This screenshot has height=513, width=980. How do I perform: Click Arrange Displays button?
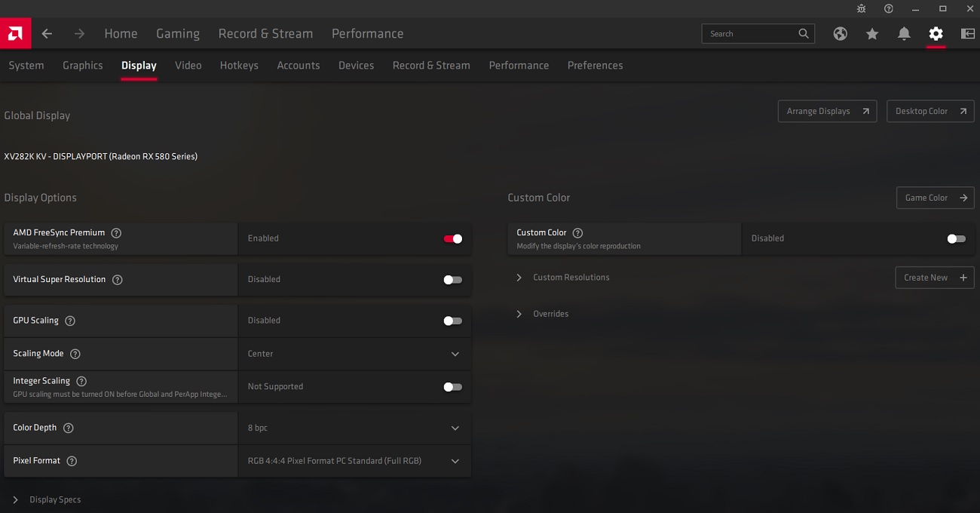pyautogui.click(x=827, y=111)
